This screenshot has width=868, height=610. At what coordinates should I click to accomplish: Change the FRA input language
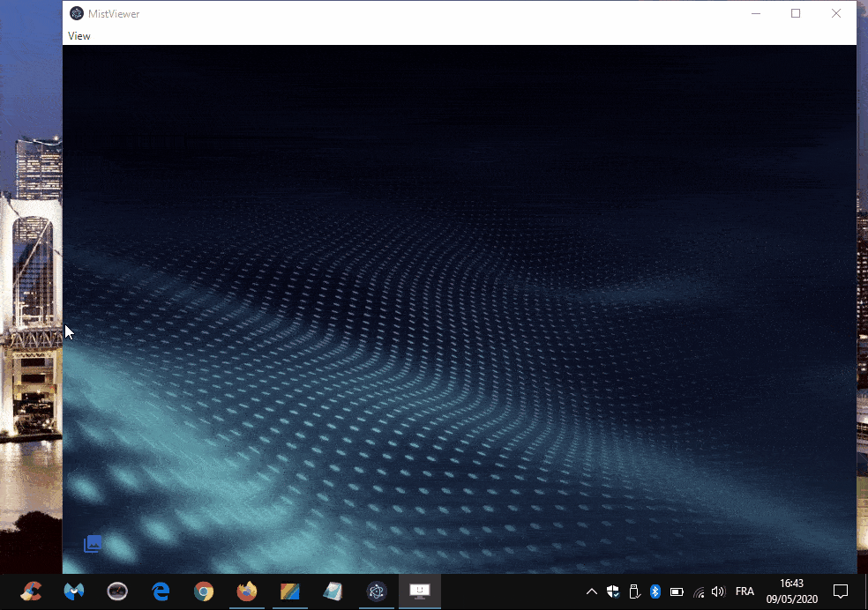pos(745,591)
